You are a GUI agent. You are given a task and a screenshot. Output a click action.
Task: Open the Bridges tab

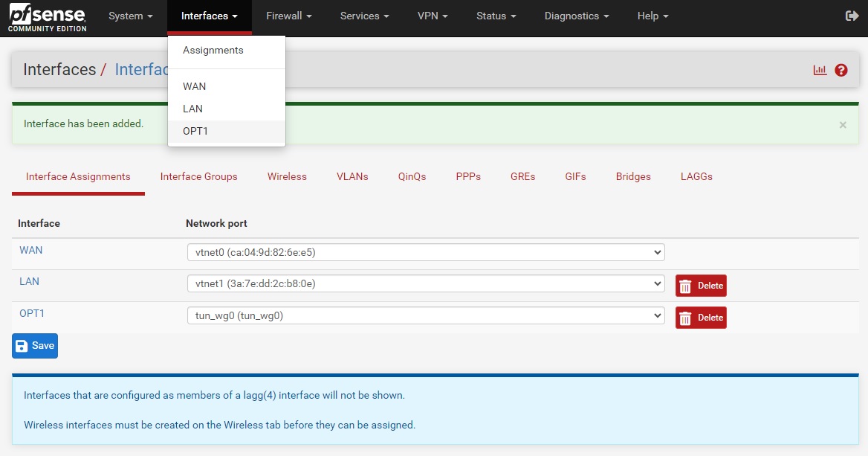tap(633, 176)
